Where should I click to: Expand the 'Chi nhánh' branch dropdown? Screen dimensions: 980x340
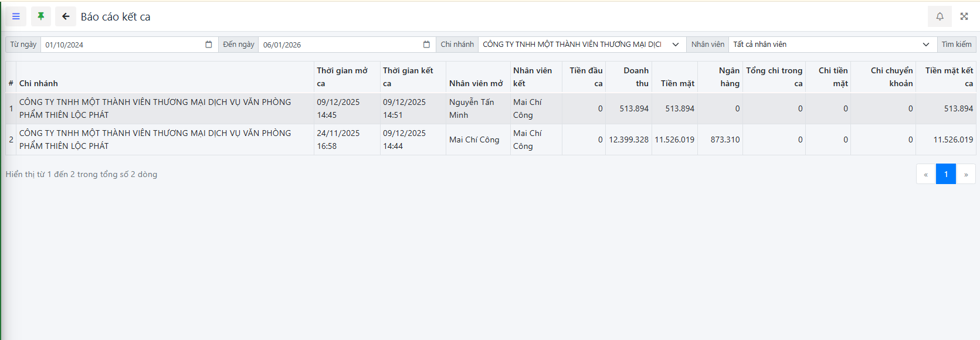pos(675,45)
